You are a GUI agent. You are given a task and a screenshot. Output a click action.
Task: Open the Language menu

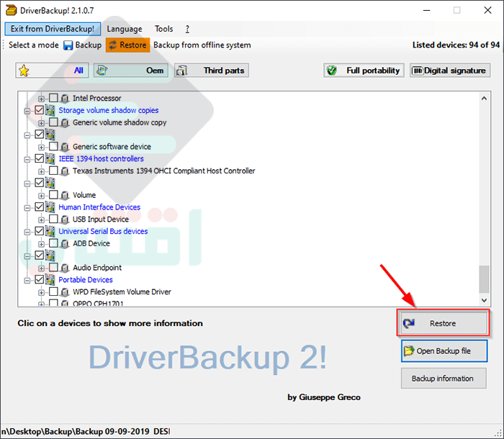coord(125,29)
